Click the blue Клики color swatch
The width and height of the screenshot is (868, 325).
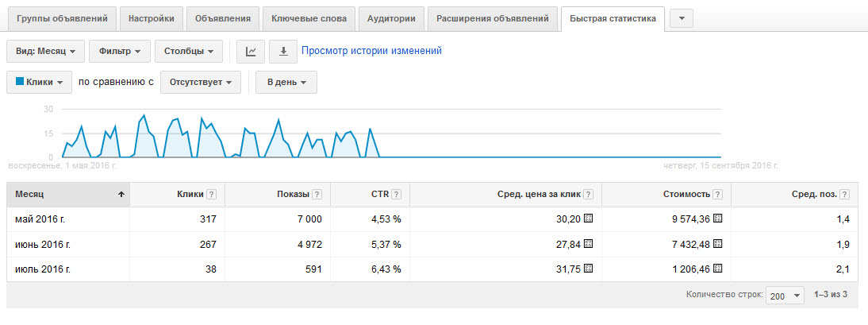pyautogui.click(x=19, y=82)
